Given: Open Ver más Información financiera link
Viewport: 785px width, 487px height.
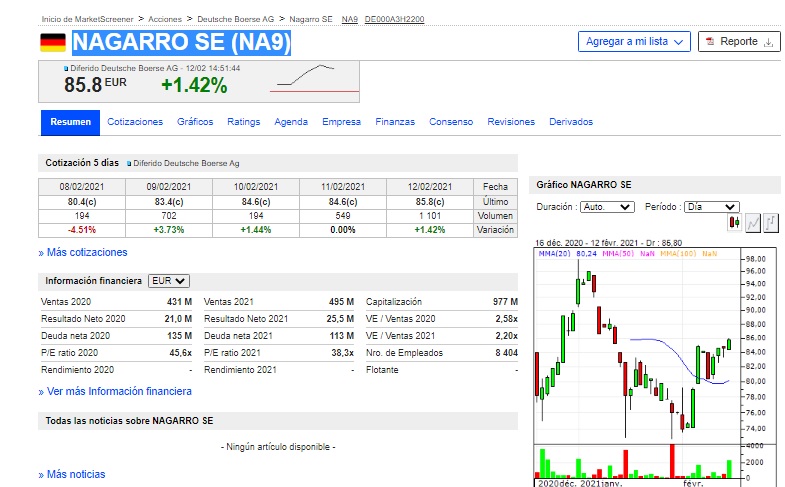Looking at the screenshot, I should (115, 391).
